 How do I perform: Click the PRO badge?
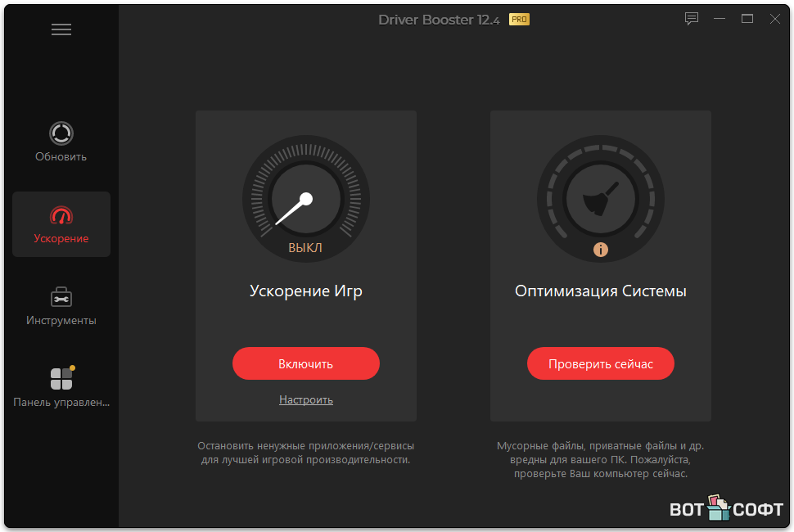519,20
